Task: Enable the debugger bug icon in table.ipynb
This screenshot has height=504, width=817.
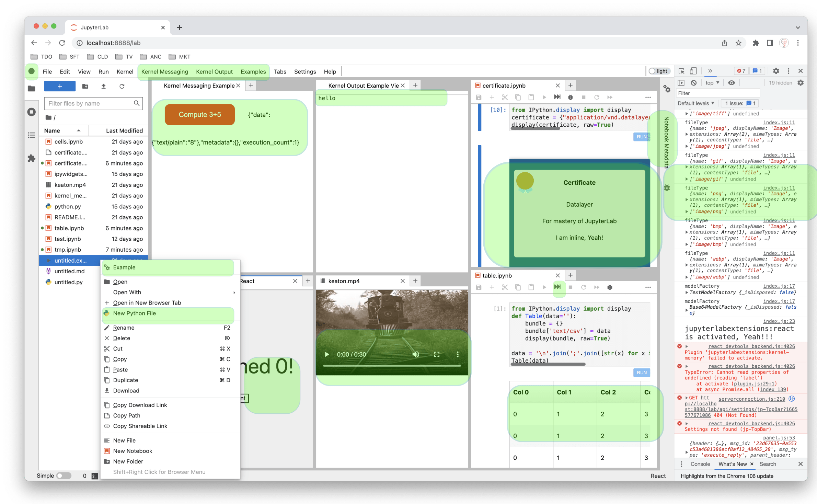Action: [x=610, y=287]
